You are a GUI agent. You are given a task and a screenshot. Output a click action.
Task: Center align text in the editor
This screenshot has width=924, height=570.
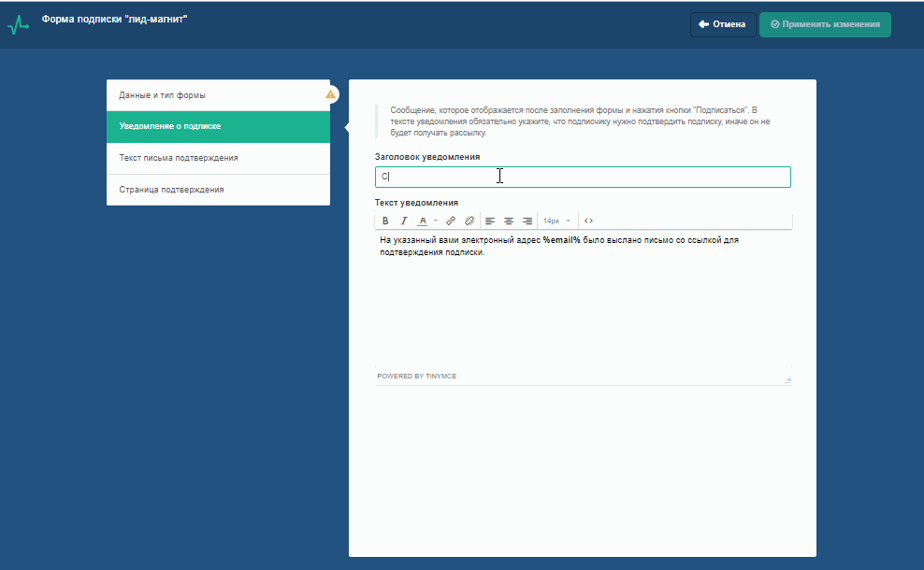[509, 221]
